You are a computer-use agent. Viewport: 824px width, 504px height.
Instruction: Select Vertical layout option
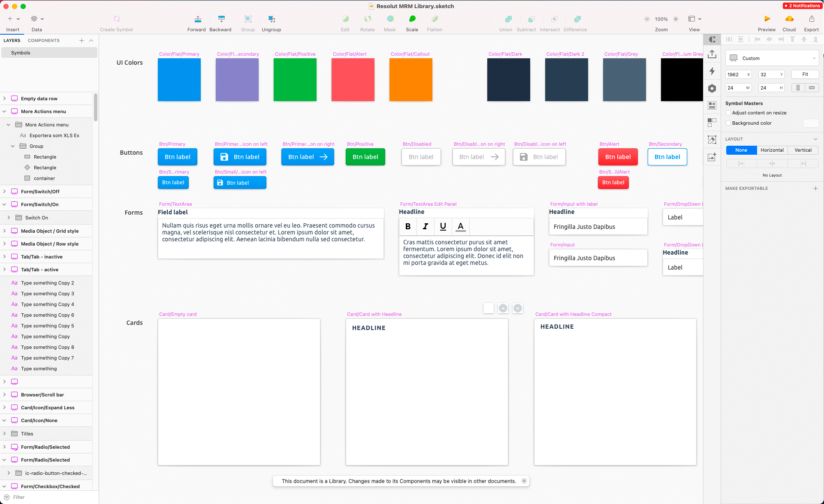coord(803,150)
